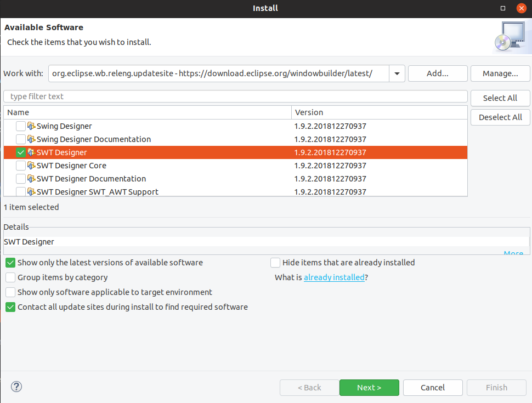Click the More link in Details
This screenshot has width=532, height=403.
513,253
